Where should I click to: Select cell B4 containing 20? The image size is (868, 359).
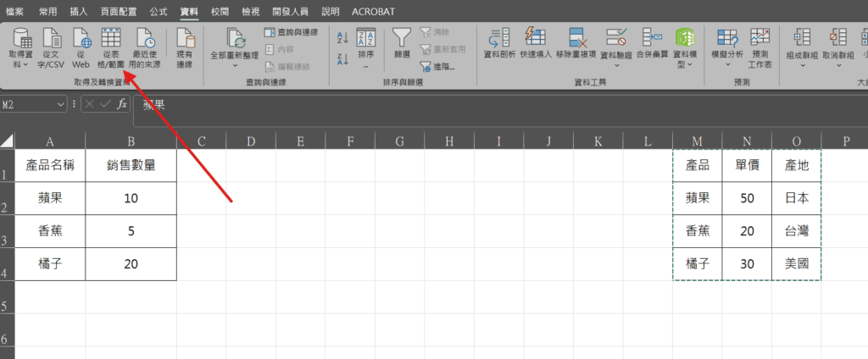coord(131,264)
